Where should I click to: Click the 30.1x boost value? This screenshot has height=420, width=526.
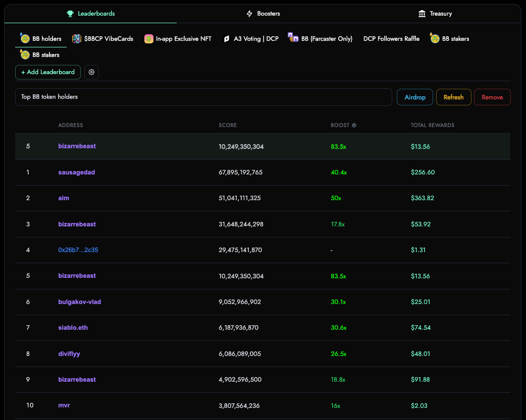click(x=339, y=302)
